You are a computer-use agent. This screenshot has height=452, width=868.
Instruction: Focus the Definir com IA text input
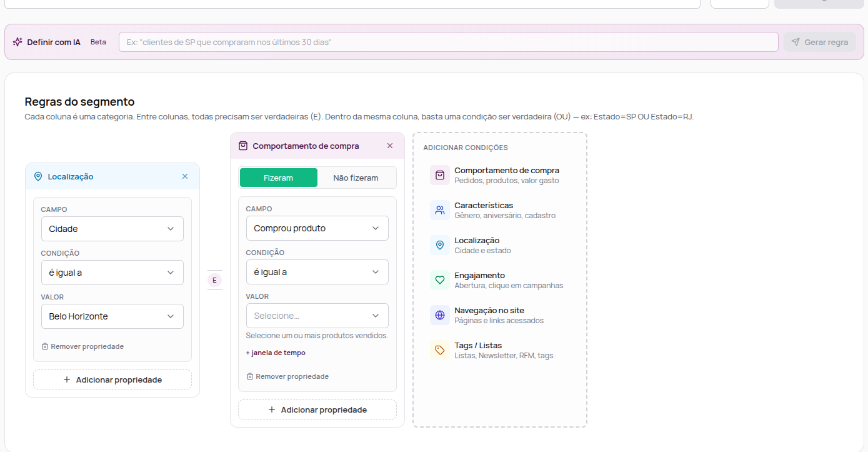tap(449, 42)
